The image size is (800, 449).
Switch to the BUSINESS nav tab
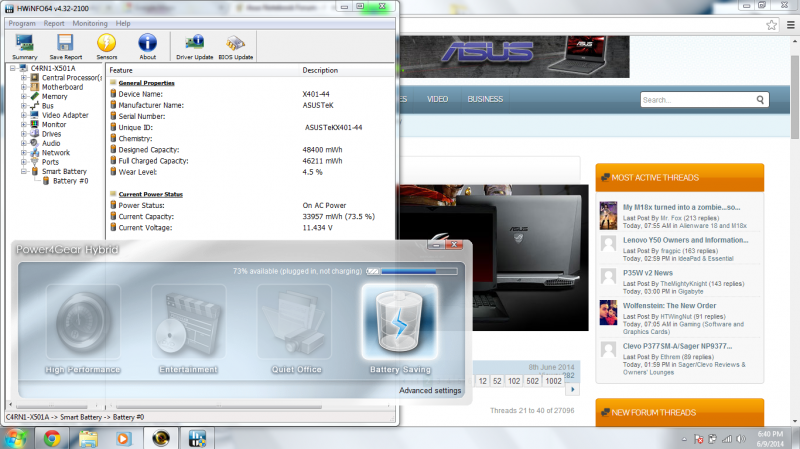(x=485, y=99)
